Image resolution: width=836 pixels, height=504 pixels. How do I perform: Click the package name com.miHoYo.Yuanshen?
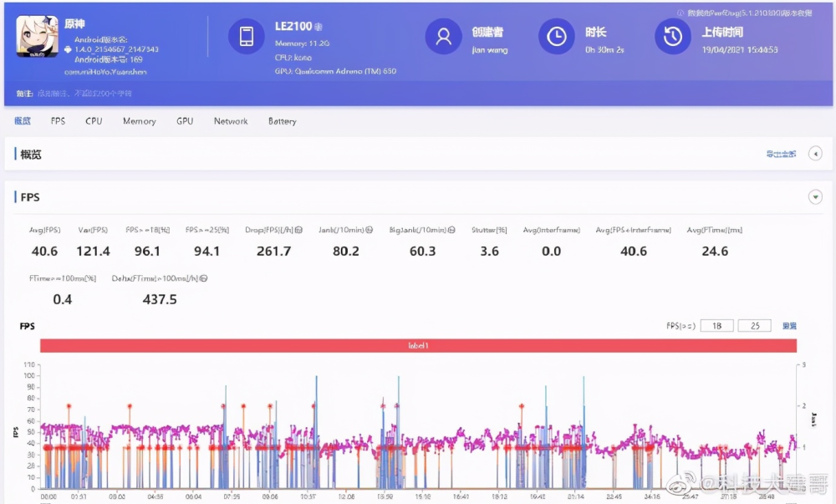105,71
